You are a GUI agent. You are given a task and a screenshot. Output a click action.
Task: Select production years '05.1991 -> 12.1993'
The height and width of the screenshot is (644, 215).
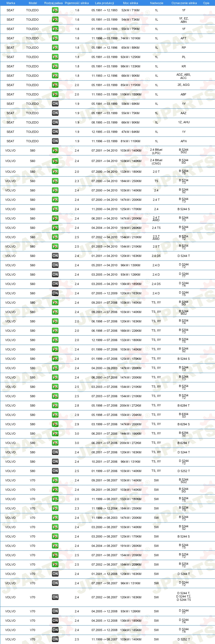pyautogui.click(x=104, y=10)
